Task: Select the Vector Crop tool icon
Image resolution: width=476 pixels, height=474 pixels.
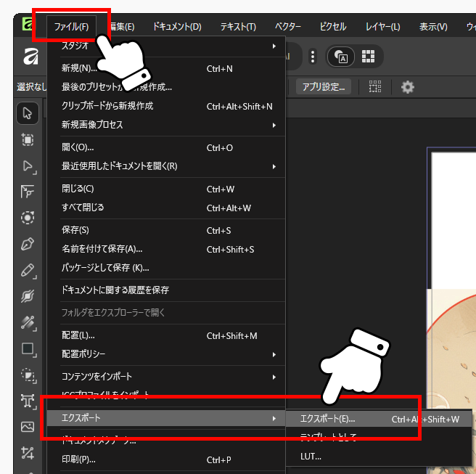Action: 28,453
